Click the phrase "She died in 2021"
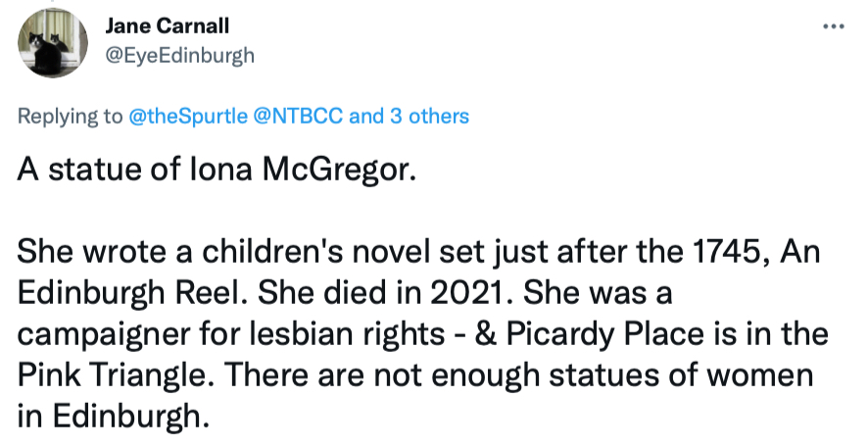Image resolution: width=868 pixels, height=445 pixels. 386,294
